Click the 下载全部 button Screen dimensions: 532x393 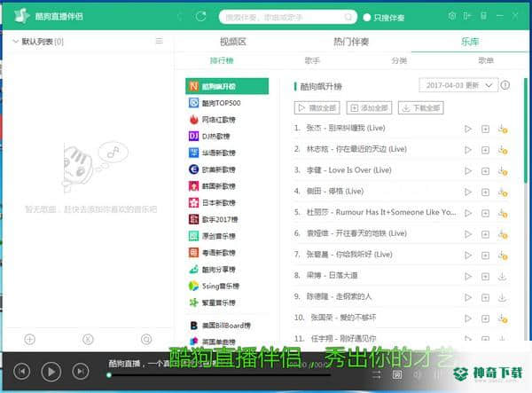420,108
